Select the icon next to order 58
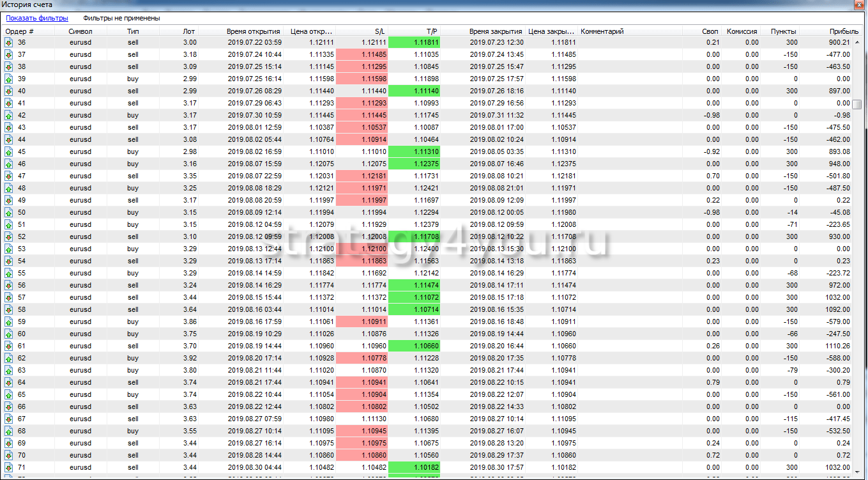This screenshot has width=868, height=480. (9, 309)
